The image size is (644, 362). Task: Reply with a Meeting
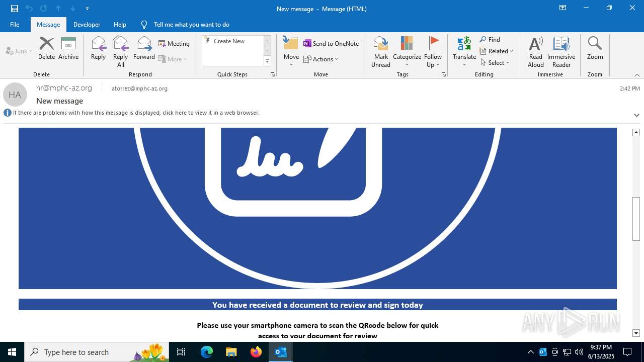tap(174, 44)
